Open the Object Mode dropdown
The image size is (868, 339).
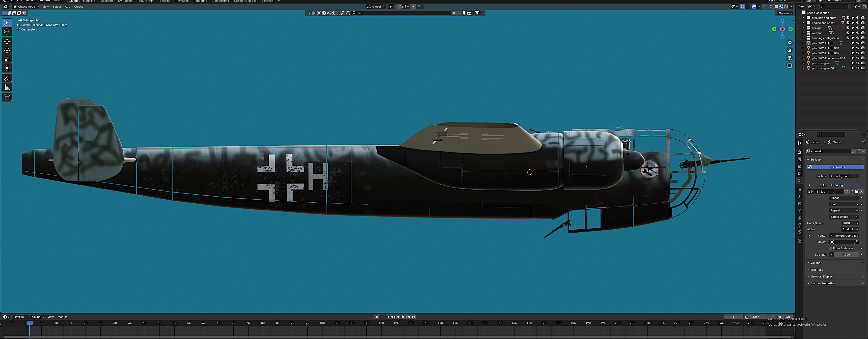(25, 7)
